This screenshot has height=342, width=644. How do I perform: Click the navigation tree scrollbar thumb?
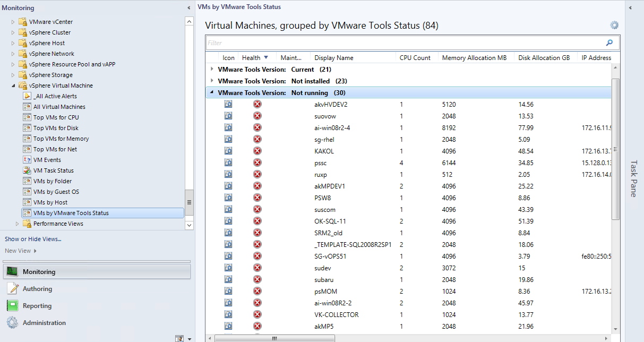[189, 202]
